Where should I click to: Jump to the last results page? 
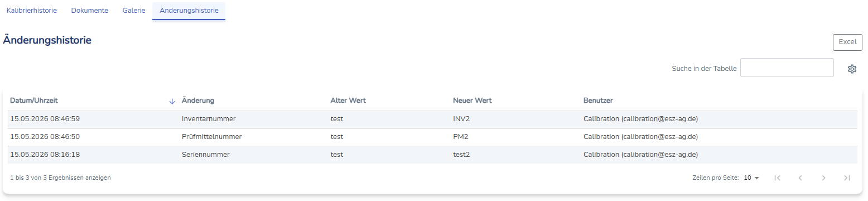point(847,178)
